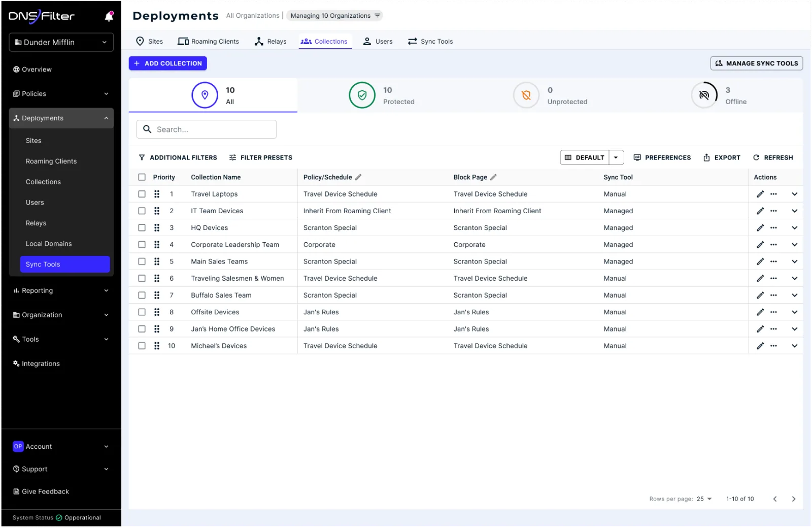Open the notifications bell
812x528 pixels.
[x=109, y=16]
